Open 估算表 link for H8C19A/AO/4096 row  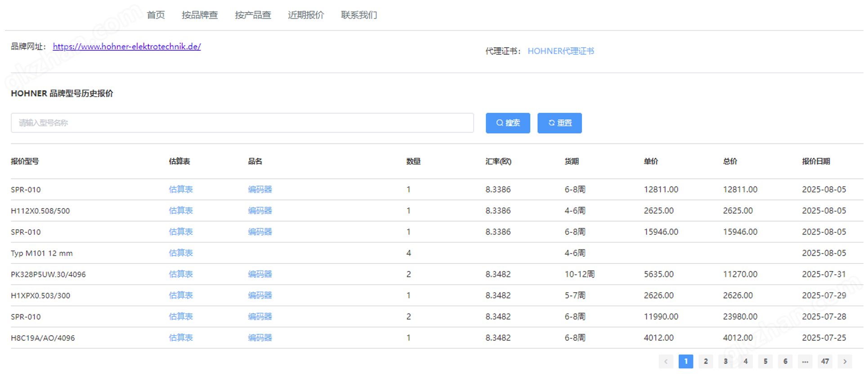(x=181, y=338)
